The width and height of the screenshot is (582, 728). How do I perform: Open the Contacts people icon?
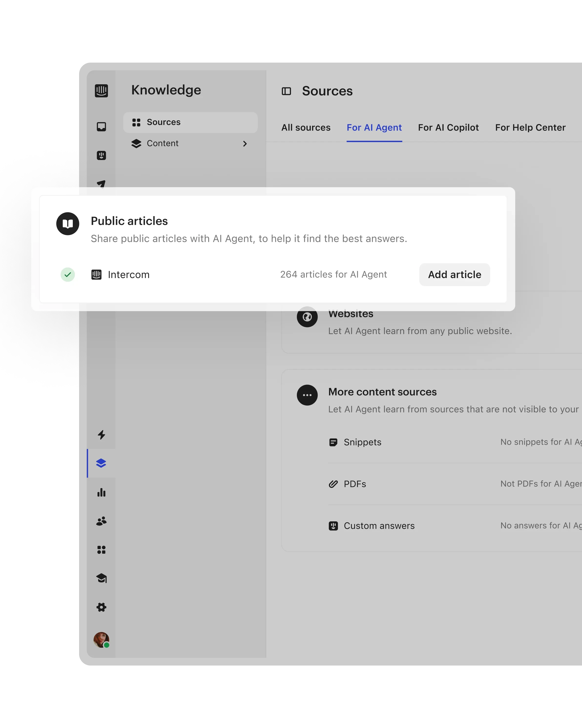101,521
